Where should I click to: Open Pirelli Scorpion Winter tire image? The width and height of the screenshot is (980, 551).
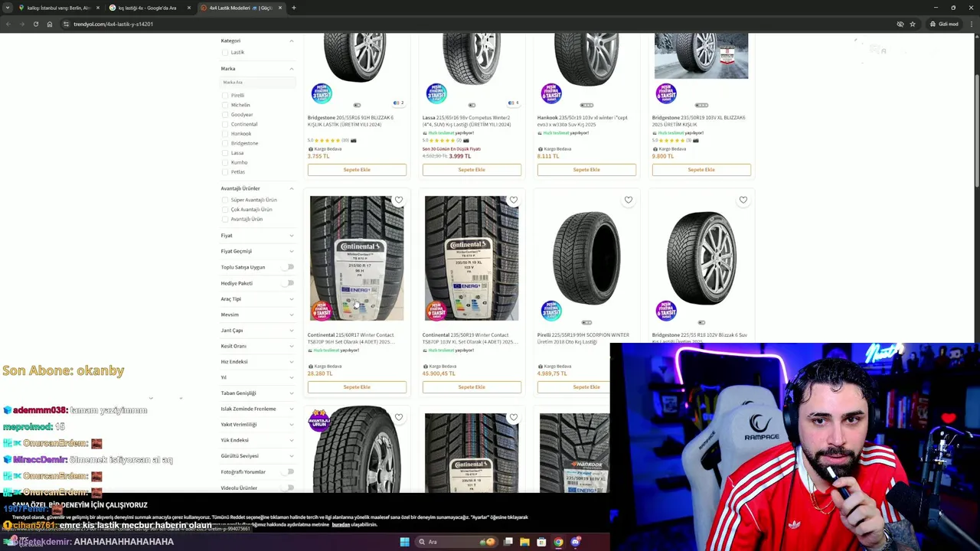point(586,259)
